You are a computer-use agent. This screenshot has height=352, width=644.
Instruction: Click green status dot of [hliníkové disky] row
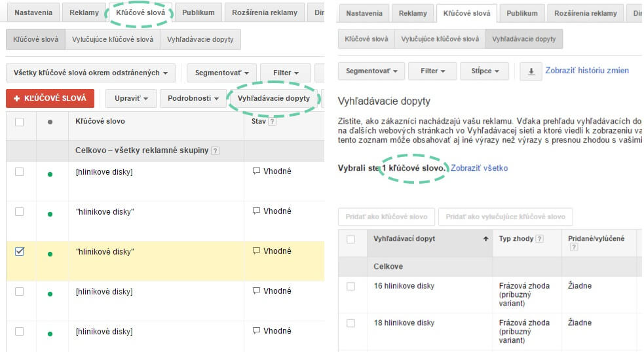(x=50, y=294)
